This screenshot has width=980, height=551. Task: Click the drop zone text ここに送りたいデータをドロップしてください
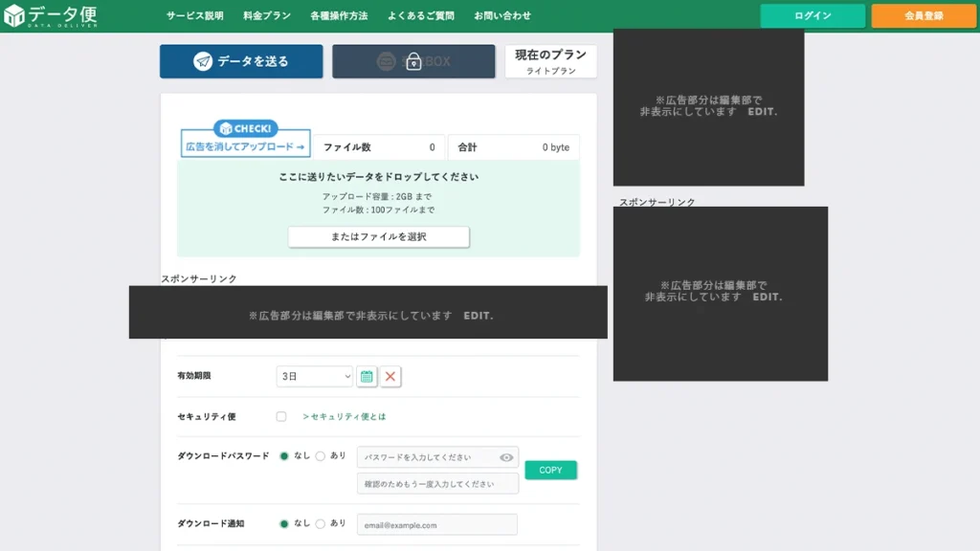379,177
